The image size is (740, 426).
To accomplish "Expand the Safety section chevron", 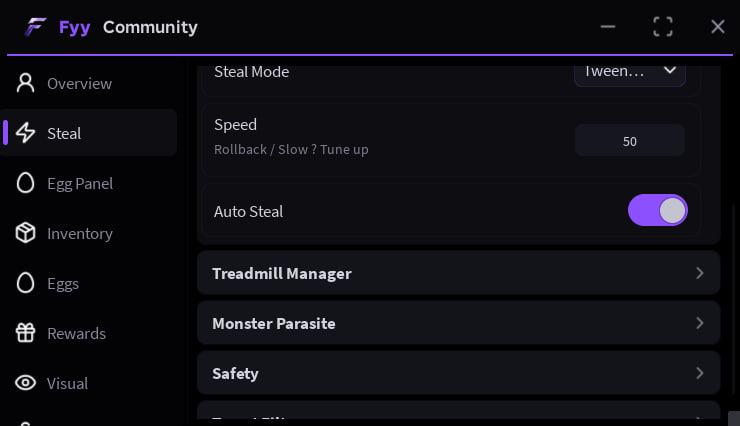I will (699, 373).
